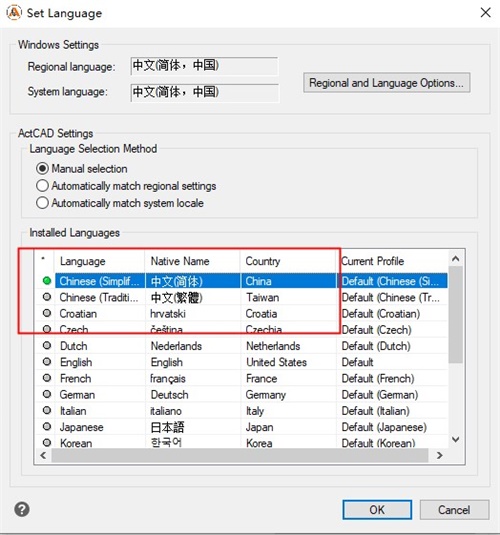
Task: Select the Japanese language row
Action: (x=242, y=427)
